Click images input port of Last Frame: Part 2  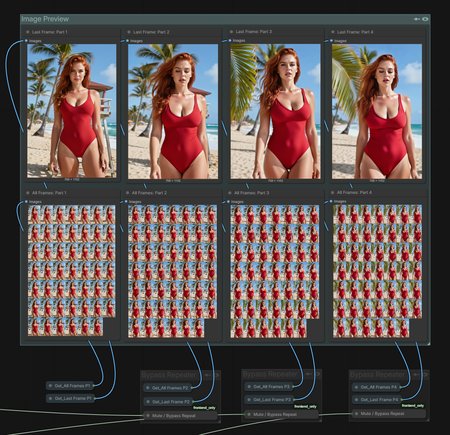pos(127,41)
